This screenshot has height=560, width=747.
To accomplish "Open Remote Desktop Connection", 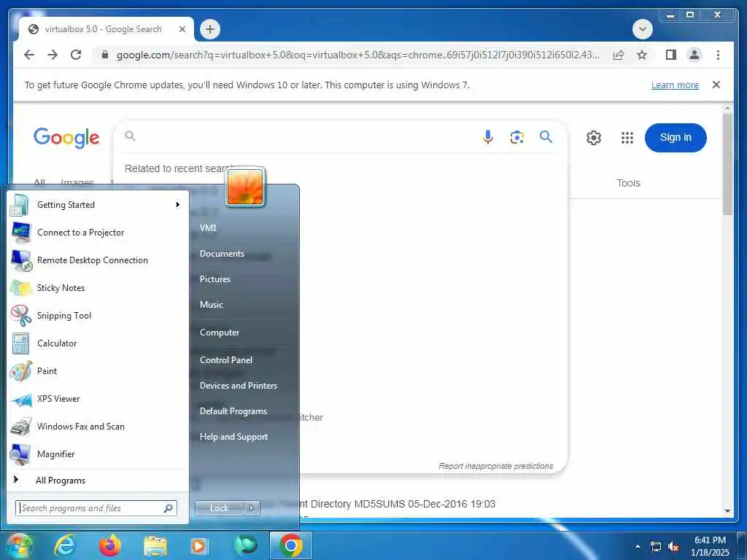I will point(98,260).
